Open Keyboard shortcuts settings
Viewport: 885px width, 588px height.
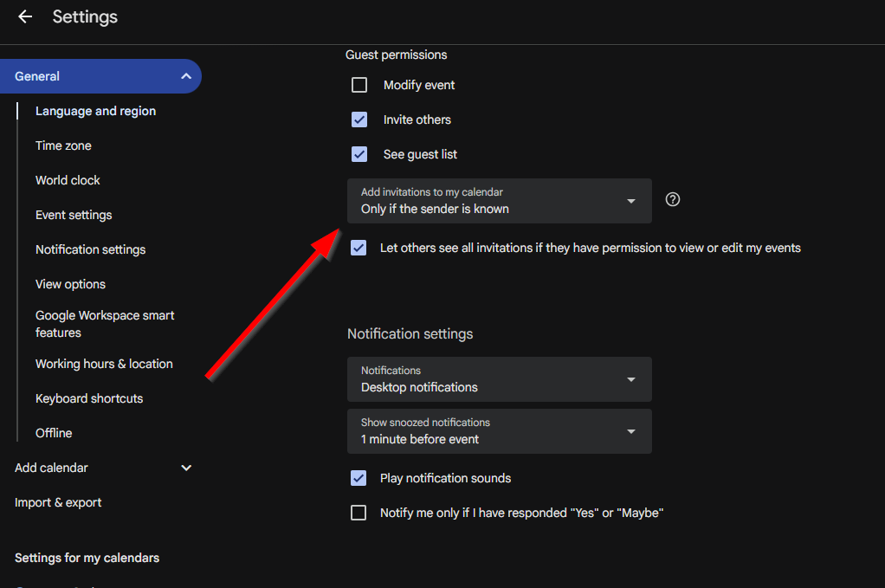tap(89, 398)
